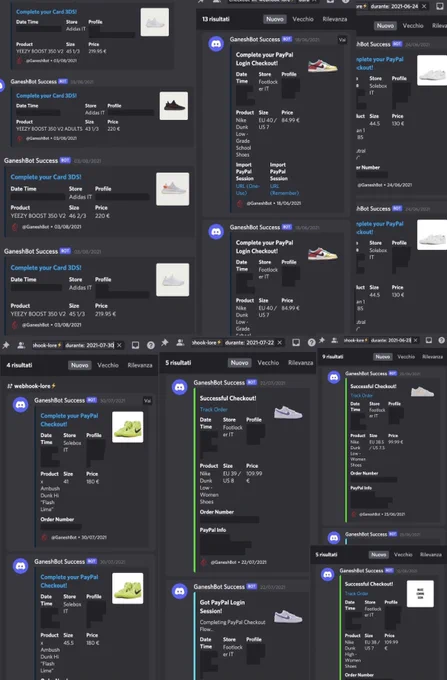This screenshot has height=680, width=447.
Task: Open Yeezy thumbnail for size 46 2/3 order
Action: click(x=173, y=189)
